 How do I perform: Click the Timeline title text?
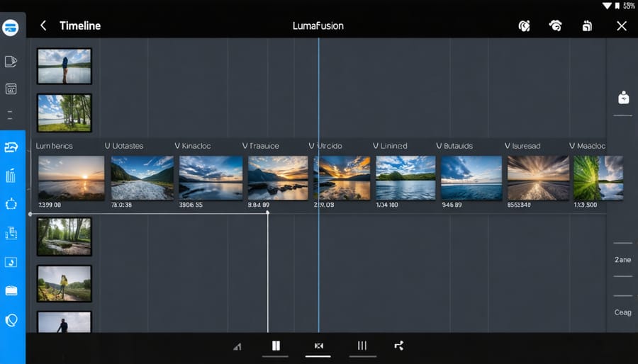coord(80,25)
